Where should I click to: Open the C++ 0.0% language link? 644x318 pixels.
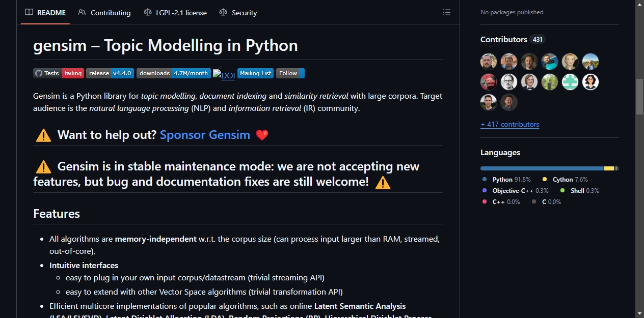point(501,202)
